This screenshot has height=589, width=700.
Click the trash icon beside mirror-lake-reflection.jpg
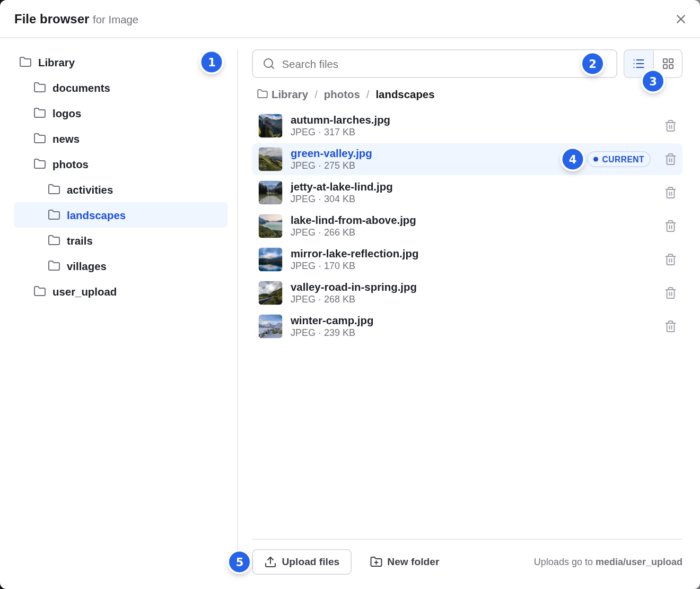[670, 259]
